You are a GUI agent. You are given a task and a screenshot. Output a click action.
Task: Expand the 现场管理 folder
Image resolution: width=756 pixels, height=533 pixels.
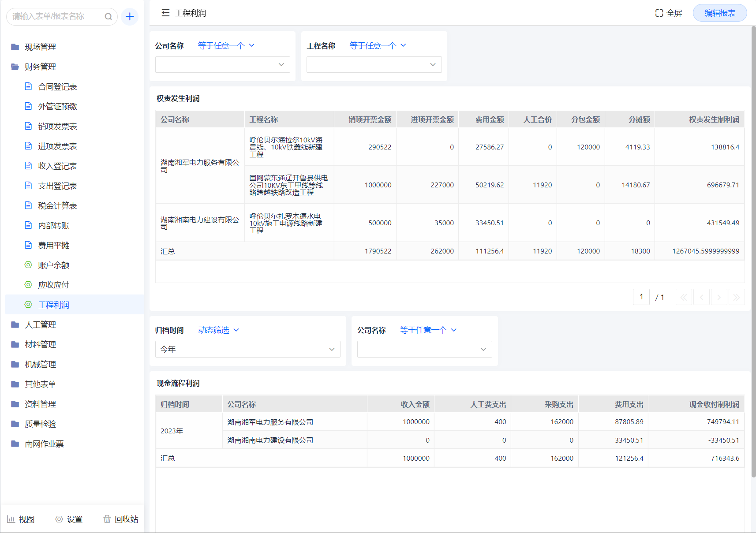pos(40,47)
